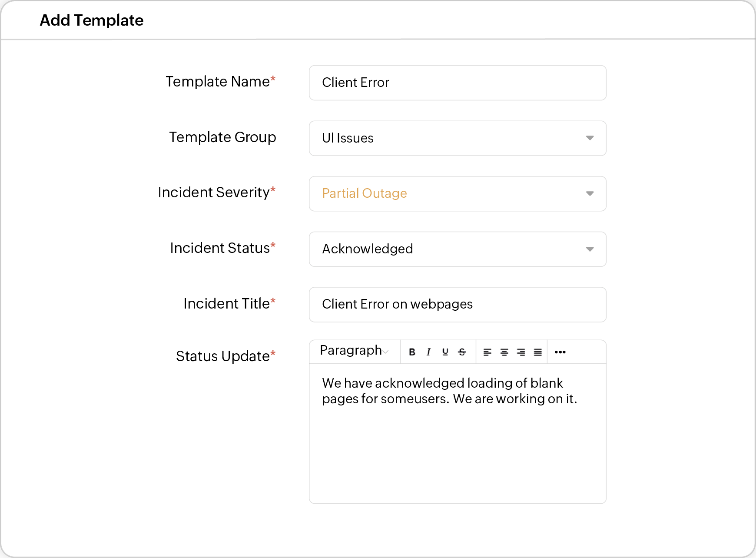Focus the Incident Title text field
The height and width of the screenshot is (558, 756).
[x=457, y=305]
